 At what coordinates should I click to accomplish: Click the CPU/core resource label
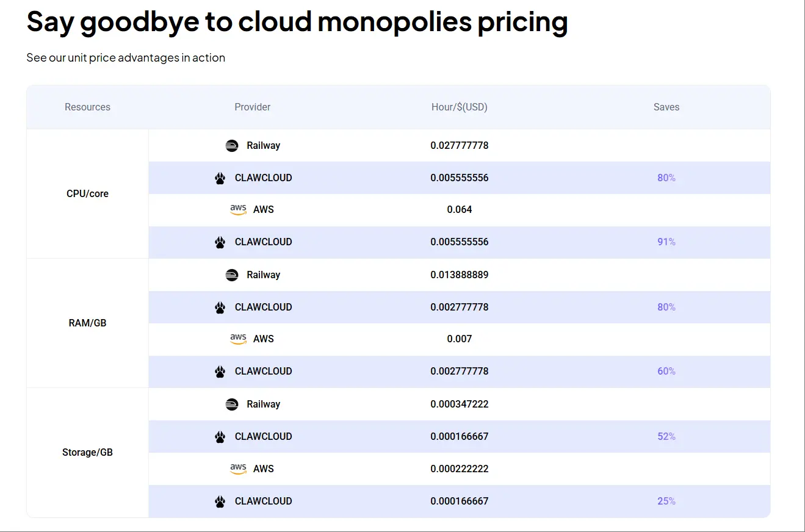[x=87, y=194]
